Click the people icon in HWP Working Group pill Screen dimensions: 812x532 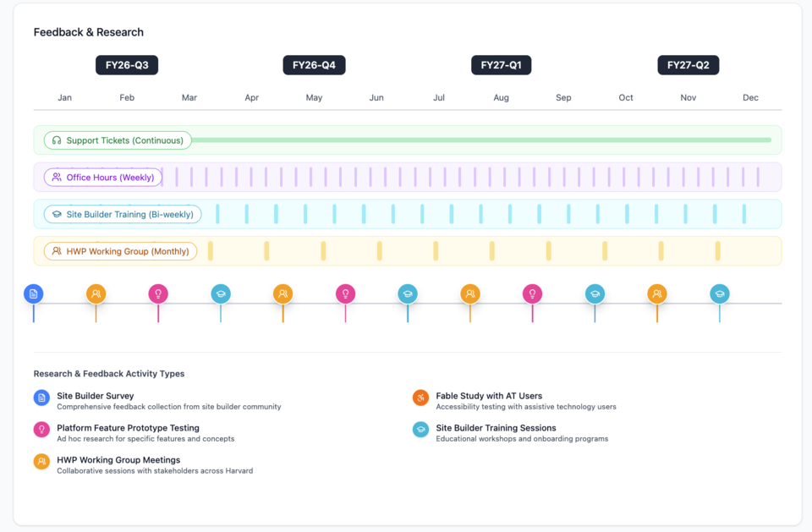click(57, 251)
